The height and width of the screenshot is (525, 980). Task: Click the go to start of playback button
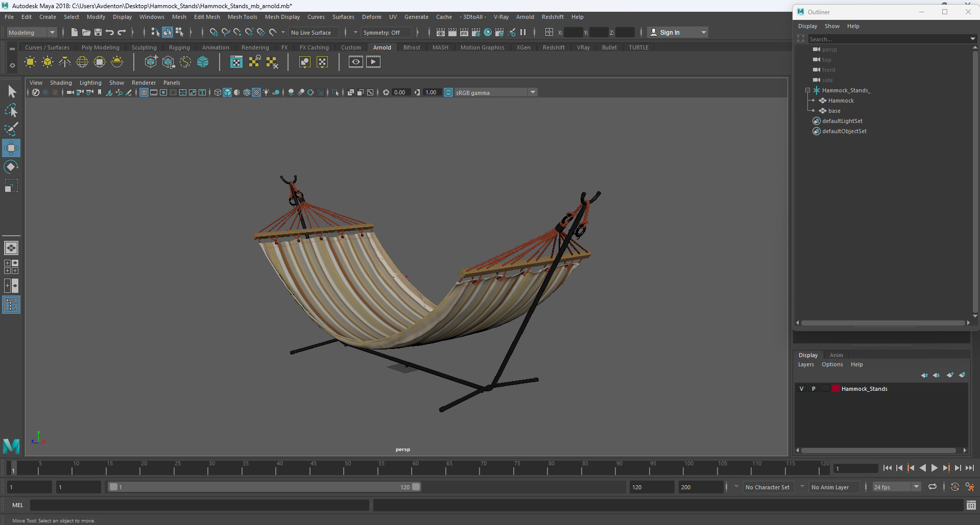(888, 468)
